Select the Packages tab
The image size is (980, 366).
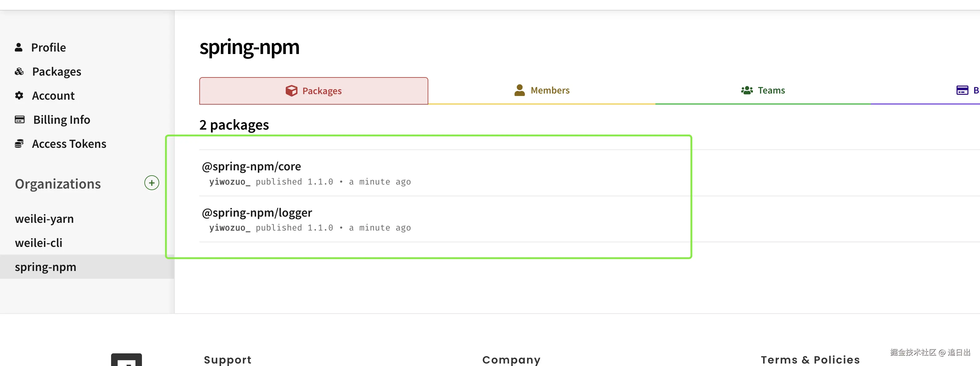(314, 91)
